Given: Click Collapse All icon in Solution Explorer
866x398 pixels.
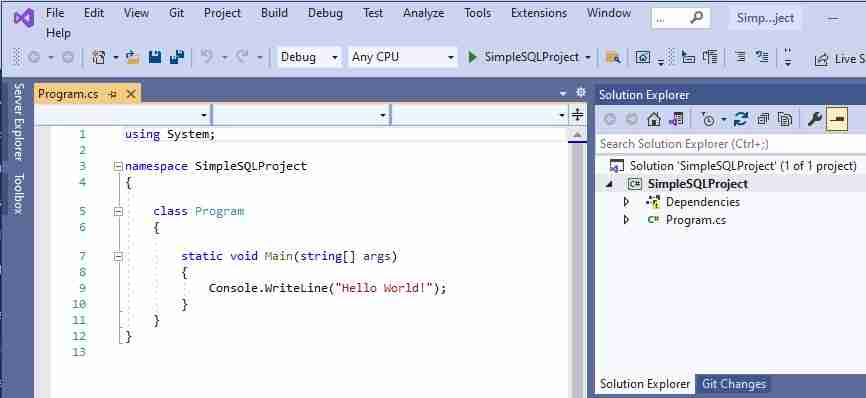Looking at the screenshot, I should 763,119.
